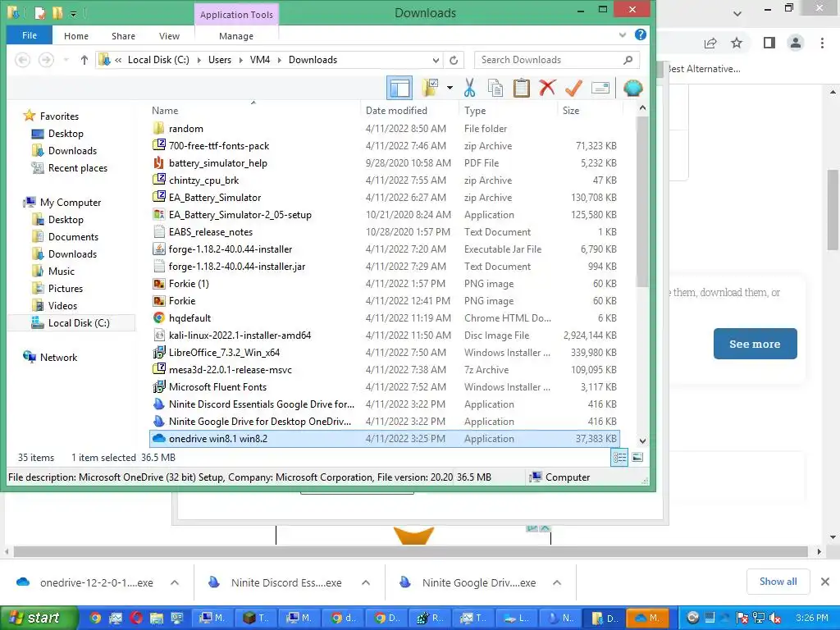This screenshot has width=840, height=630.
Task: Click the Cut scissors icon
Action: (470, 88)
